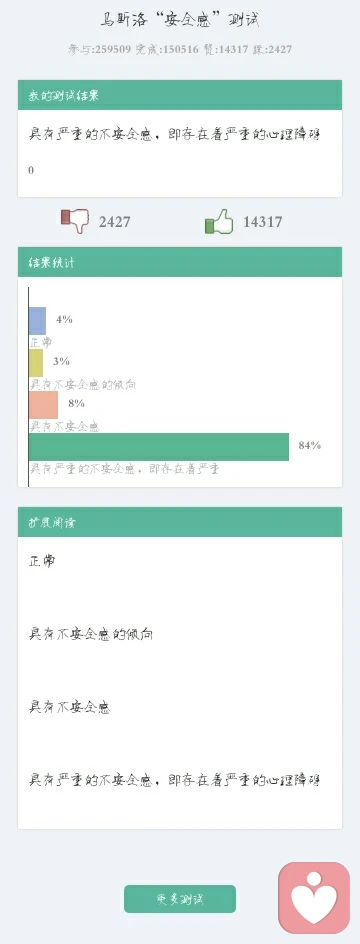
Task: Click the green 84% bar
Action: click(x=159, y=447)
